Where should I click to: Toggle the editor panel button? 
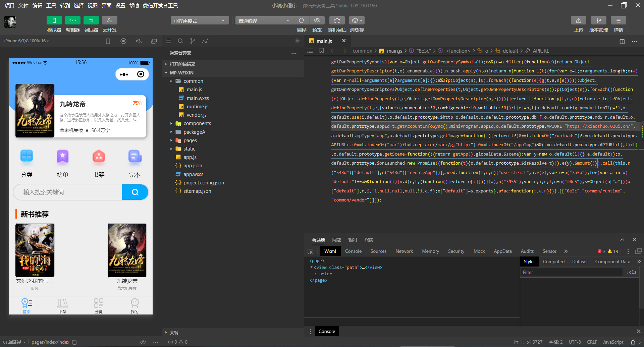(x=72, y=20)
